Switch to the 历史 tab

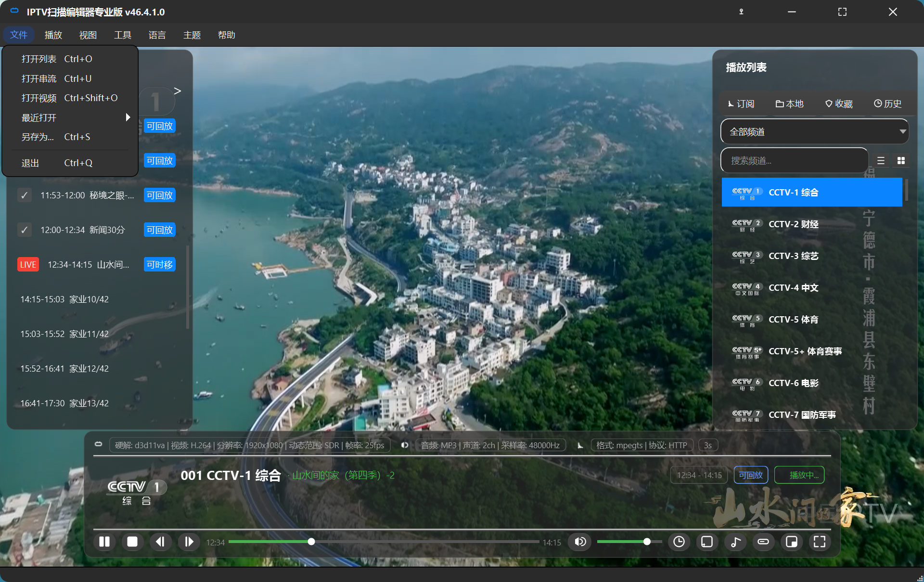[887, 103]
